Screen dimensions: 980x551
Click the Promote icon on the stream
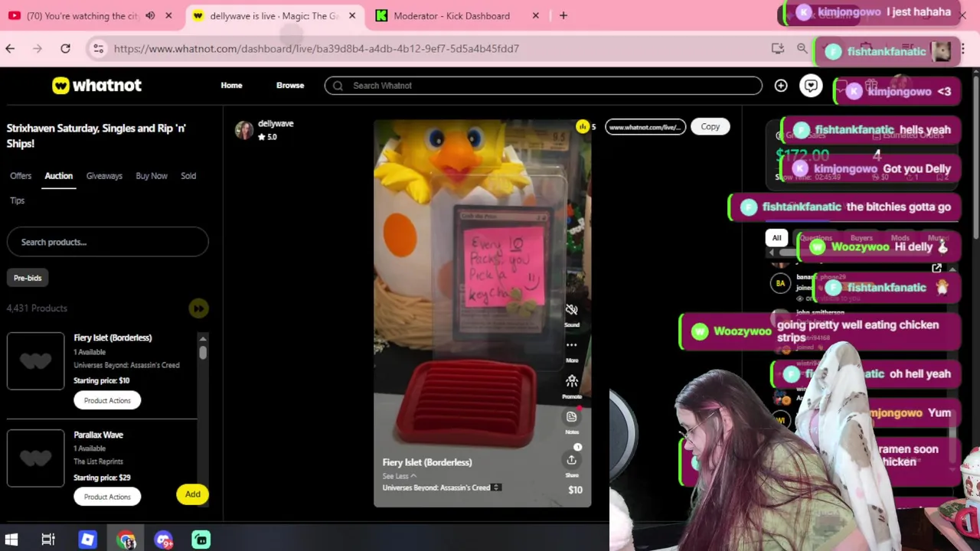point(571,381)
